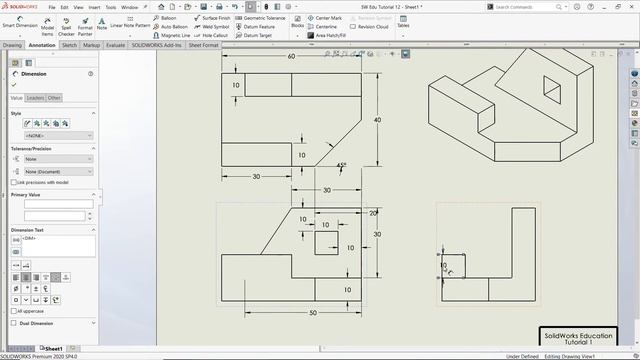Collapse the Primary Value section
Image resolution: width=640 pixels, height=360 pixels.
[x=93, y=195]
